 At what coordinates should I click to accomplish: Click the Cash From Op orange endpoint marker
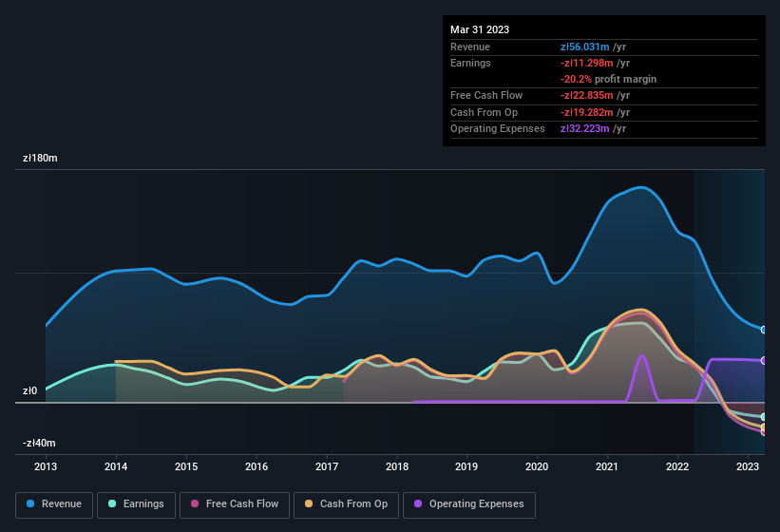coord(764,427)
